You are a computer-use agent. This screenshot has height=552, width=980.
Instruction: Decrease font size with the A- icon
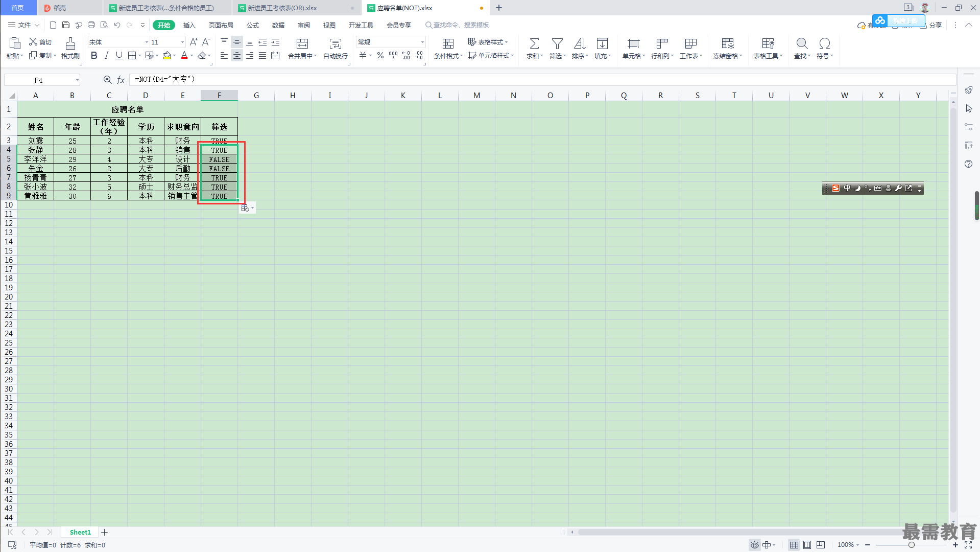pos(206,42)
